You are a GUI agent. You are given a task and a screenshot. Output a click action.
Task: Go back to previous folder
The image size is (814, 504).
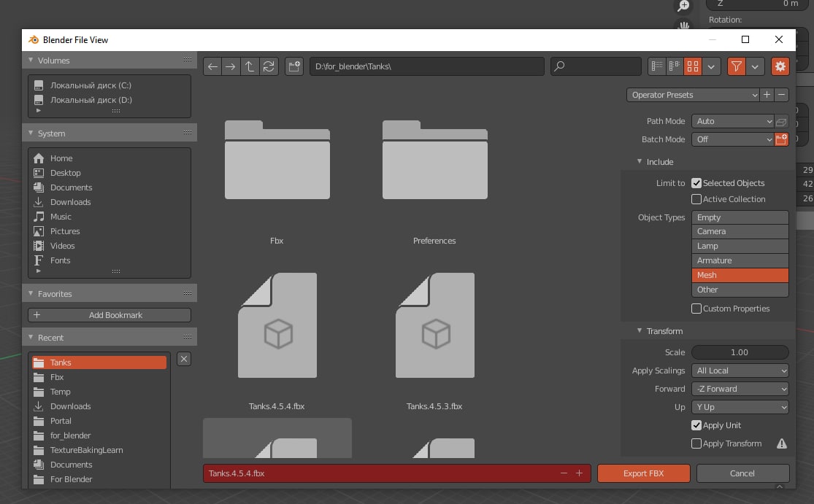coord(212,66)
